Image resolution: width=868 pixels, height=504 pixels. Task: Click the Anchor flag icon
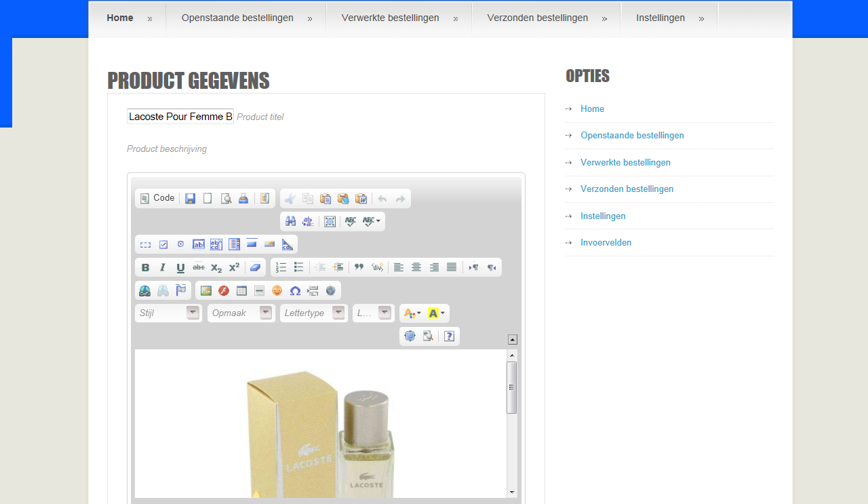(180, 290)
